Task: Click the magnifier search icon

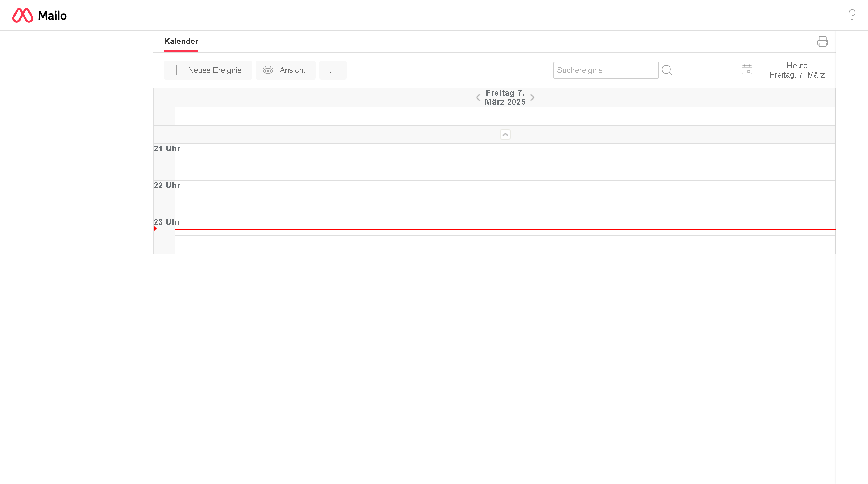Action: point(666,70)
